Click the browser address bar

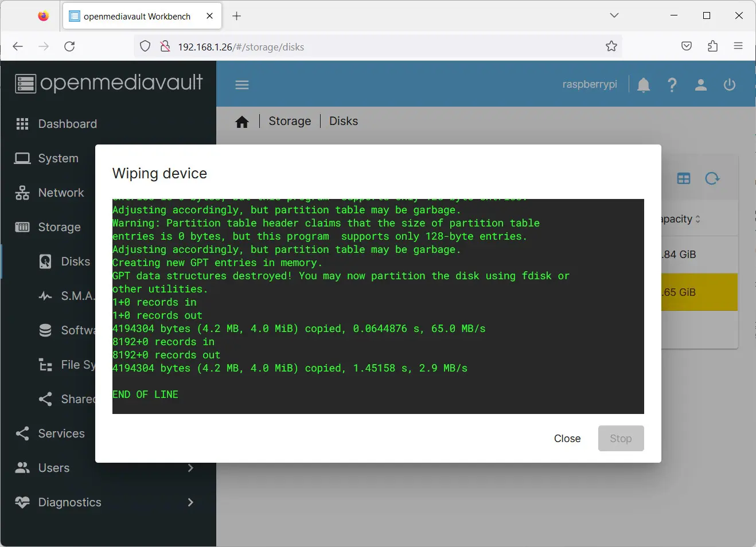(379, 47)
